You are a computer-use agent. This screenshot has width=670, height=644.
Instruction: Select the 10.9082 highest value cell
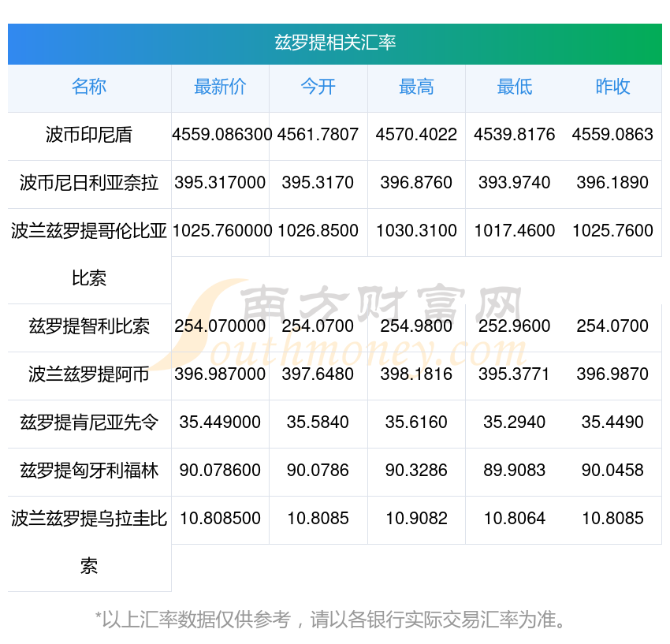click(x=416, y=519)
